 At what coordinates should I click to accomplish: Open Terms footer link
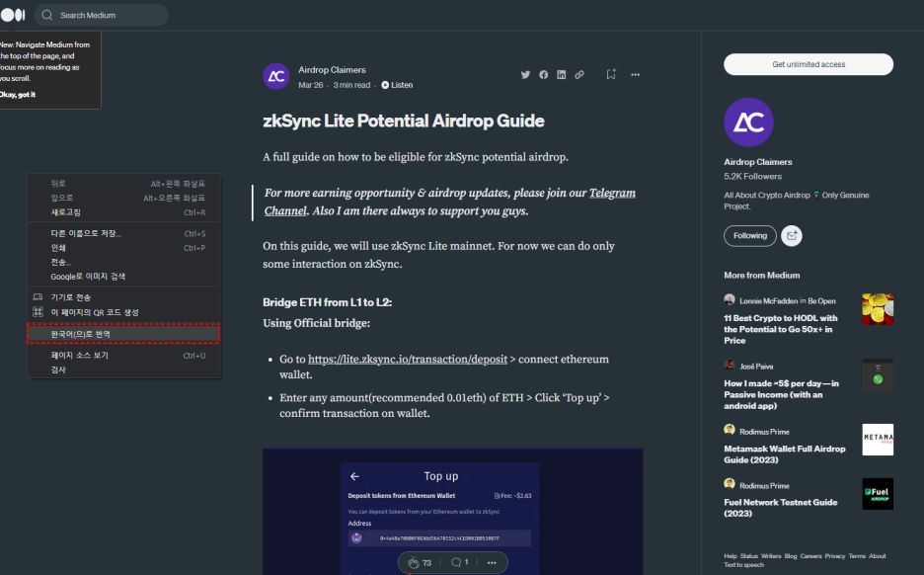[x=857, y=556]
